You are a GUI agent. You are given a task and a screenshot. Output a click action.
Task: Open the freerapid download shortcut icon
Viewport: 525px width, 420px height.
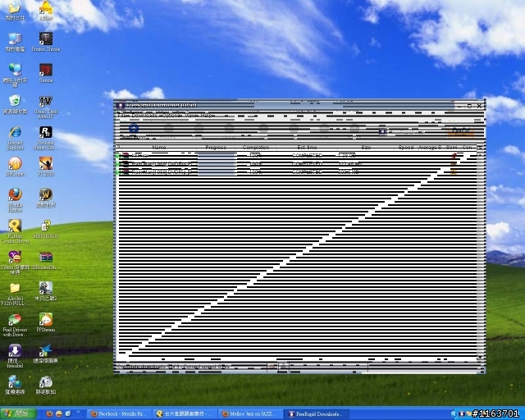click(15, 356)
